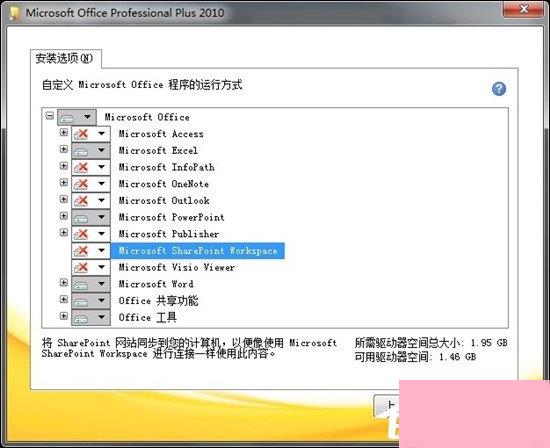
Task: Select Microsoft Access in the tree
Action: pos(161,134)
